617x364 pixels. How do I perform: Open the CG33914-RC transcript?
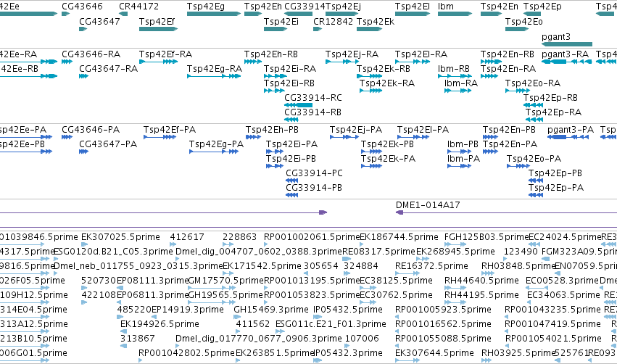click(x=298, y=105)
